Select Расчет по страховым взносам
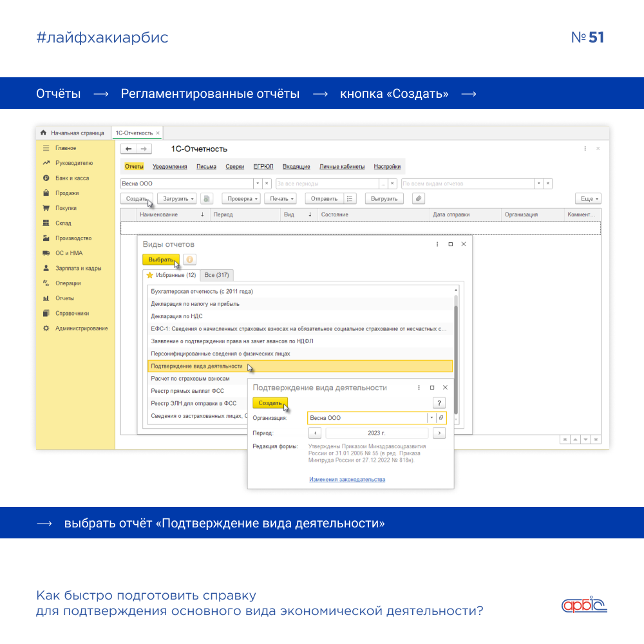Screen dimensions: 644x644 [197, 379]
